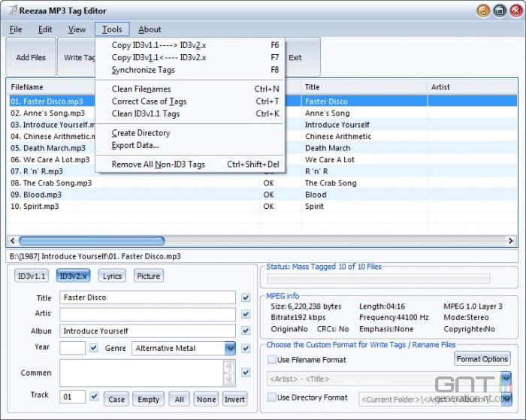
Task: Click Comment box scroll up arrow
Action: click(228, 367)
